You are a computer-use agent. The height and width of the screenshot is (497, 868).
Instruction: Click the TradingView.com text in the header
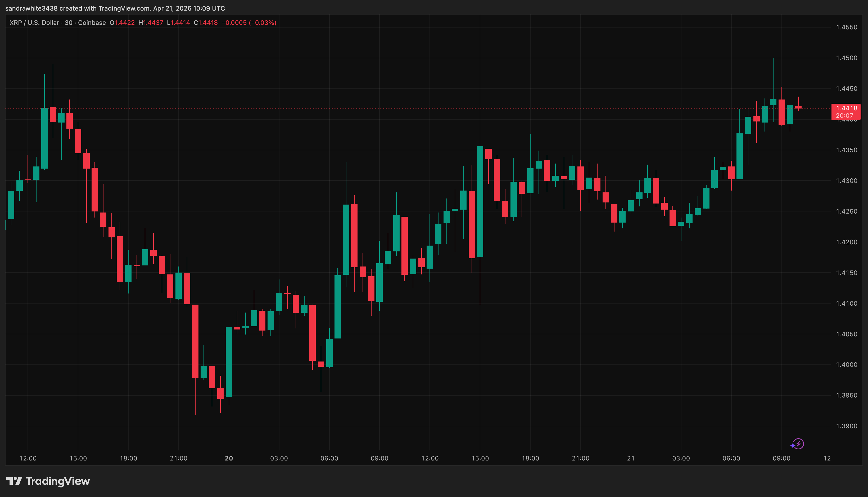click(124, 8)
